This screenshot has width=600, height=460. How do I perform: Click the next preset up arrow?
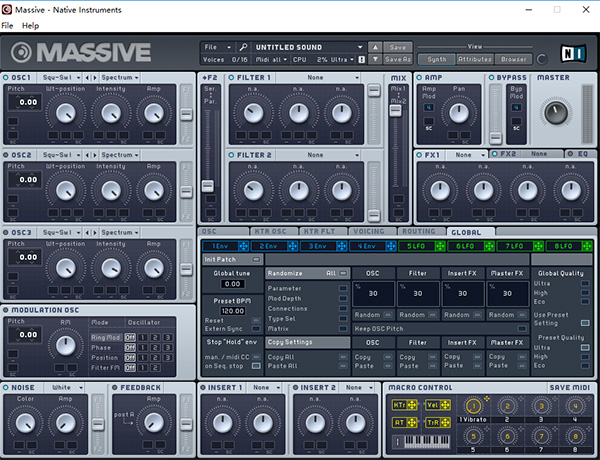tap(375, 47)
